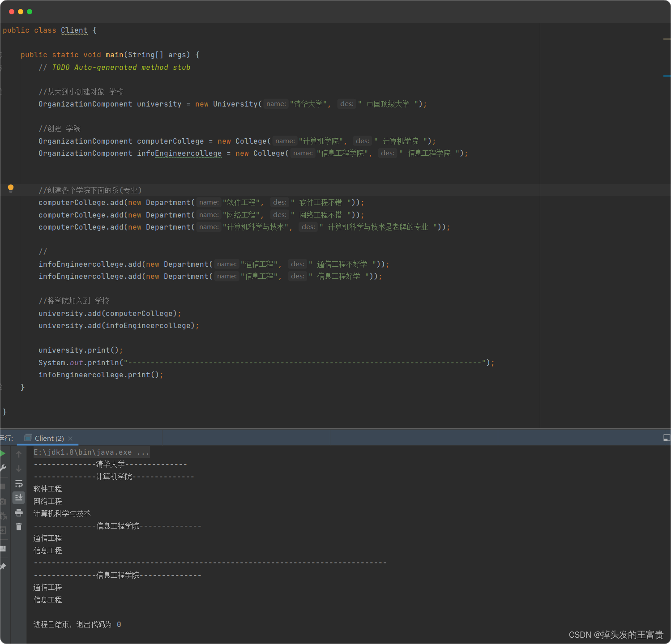This screenshot has width=671, height=644.
Task: Click the comment //将学院加入到 学校
Action: pos(74,301)
